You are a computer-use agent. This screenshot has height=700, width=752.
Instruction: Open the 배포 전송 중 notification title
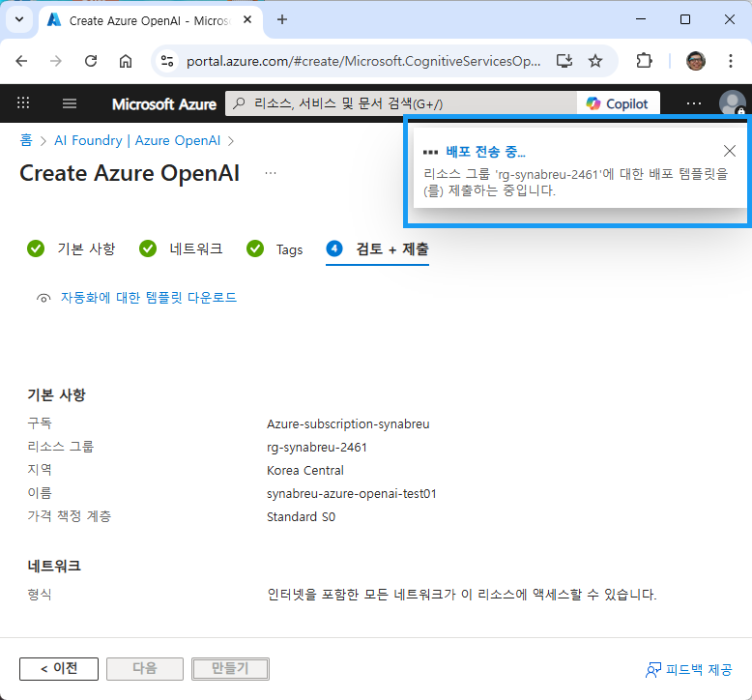tap(486, 152)
